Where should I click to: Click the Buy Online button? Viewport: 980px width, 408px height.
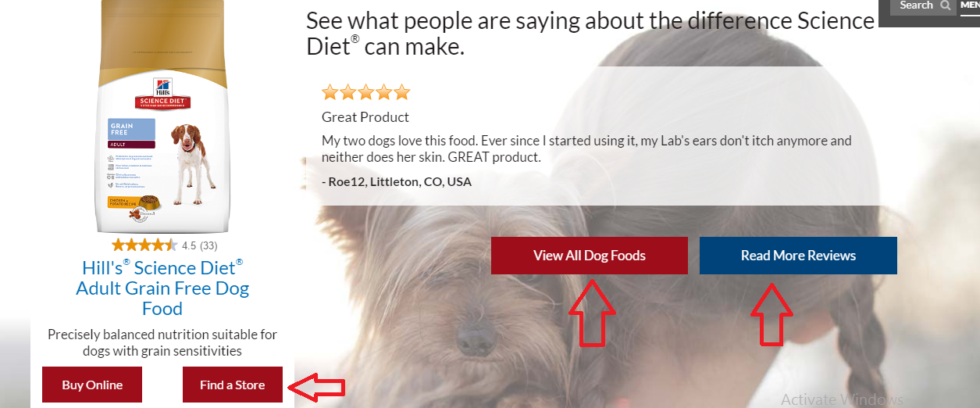pyautogui.click(x=92, y=385)
